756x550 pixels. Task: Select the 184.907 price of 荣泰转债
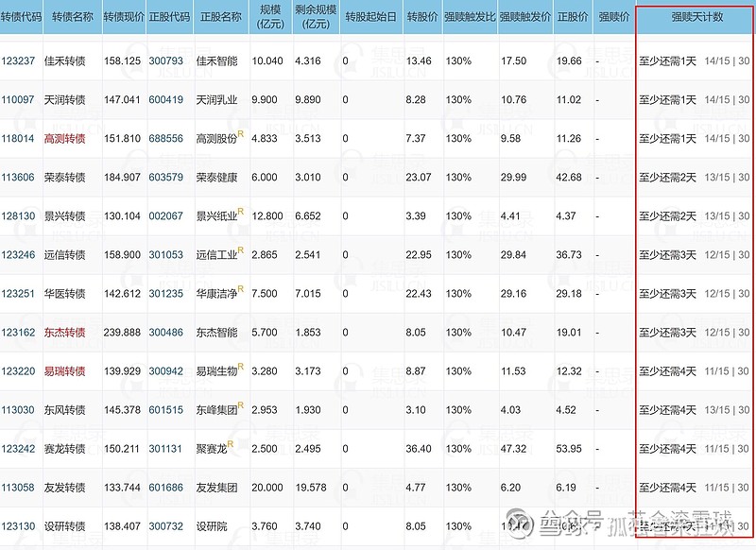pos(122,178)
